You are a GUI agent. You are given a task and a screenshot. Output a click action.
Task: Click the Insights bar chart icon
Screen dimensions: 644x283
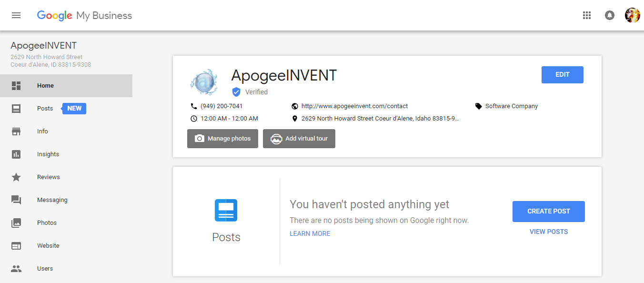click(x=16, y=154)
